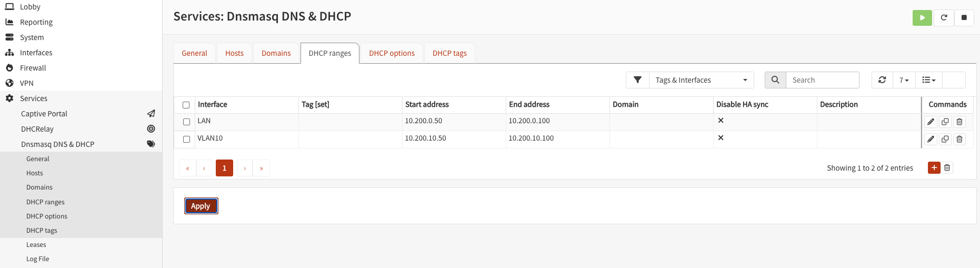This screenshot has width=980, height=268.
Task: Open the column selection list dropdown
Action: point(928,80)
